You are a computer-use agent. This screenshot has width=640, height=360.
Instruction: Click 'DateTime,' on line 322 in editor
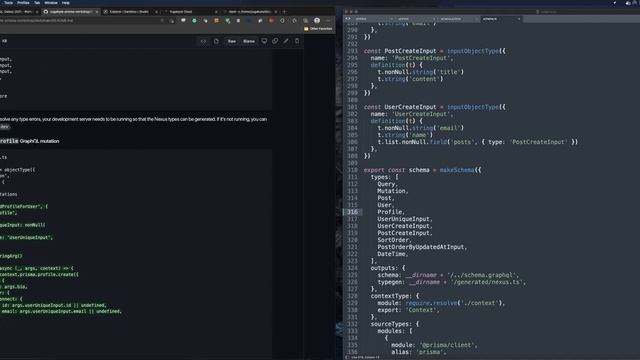[392, 254]
